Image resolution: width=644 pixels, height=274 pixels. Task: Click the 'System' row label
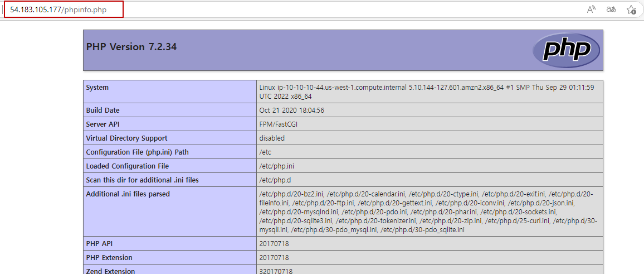(97, 88)
